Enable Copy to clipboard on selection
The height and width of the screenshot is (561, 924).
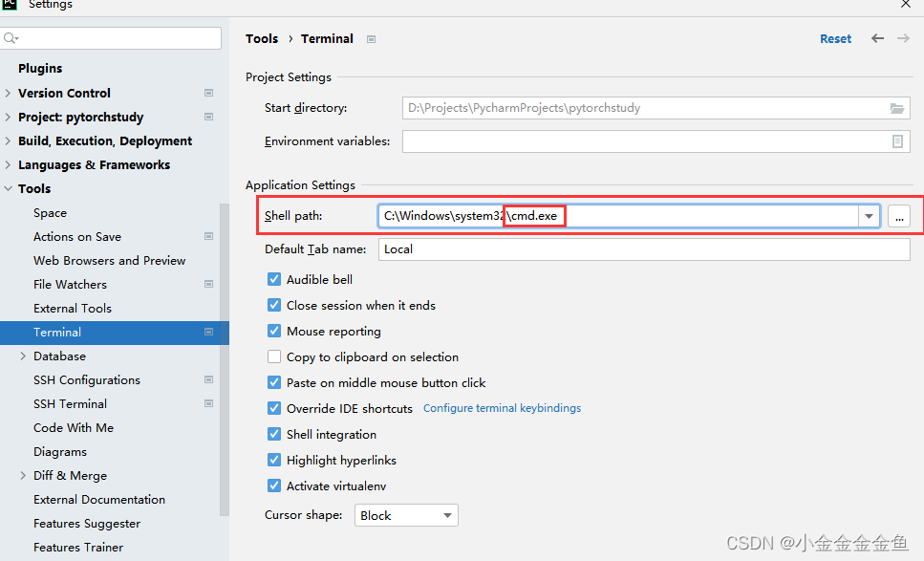[x=274, y=357]
